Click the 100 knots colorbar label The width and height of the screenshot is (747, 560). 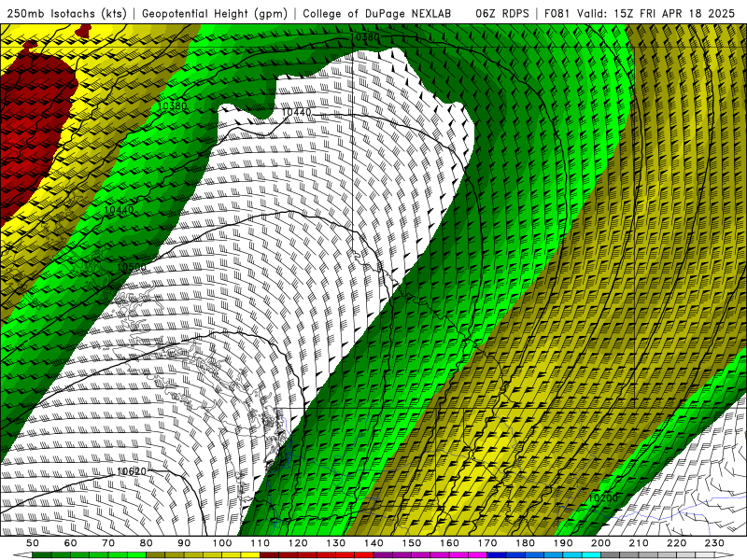coord(222,543)
